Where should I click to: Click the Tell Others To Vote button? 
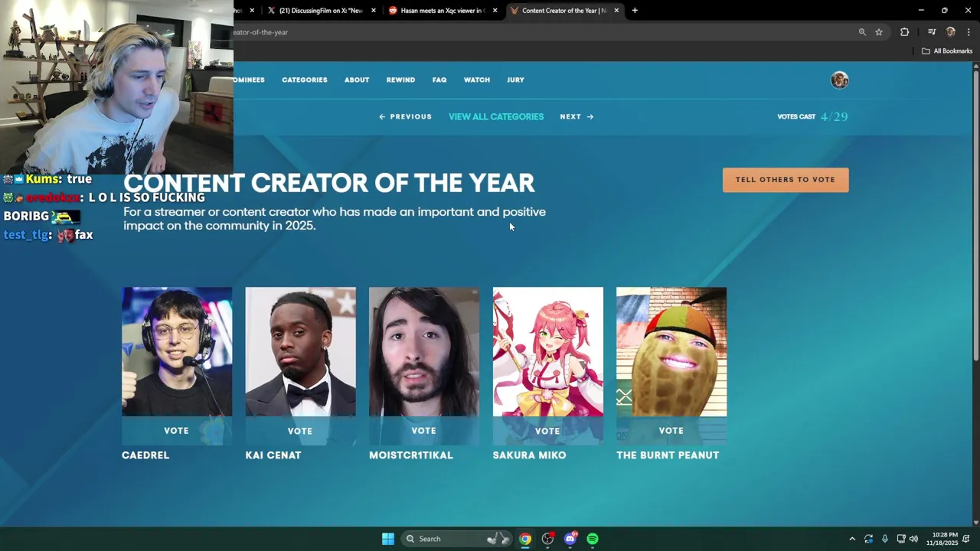coord(786,180)
